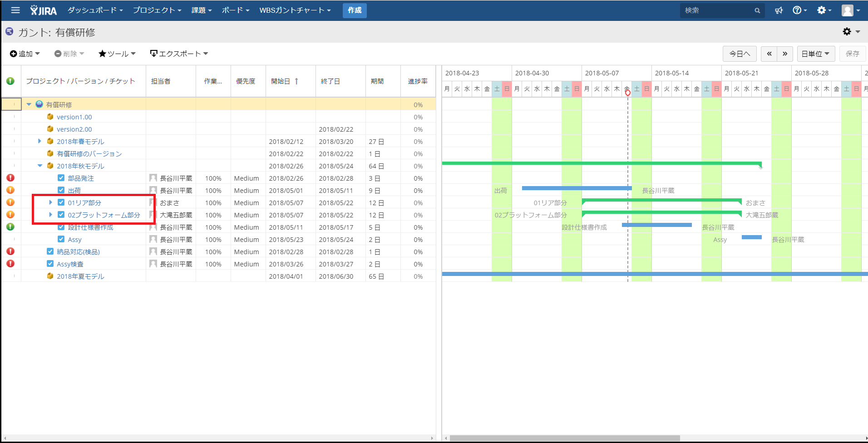
Task: Collapse the 2018年秋モデル version
Action: [x=40, y=166]
